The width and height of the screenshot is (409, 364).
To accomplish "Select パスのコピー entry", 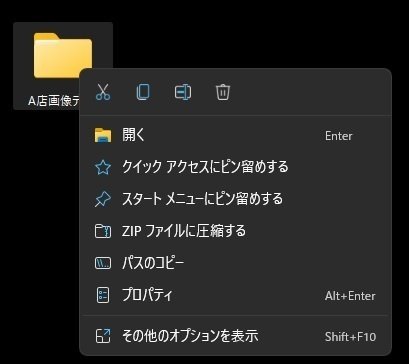I will [235, 263].
